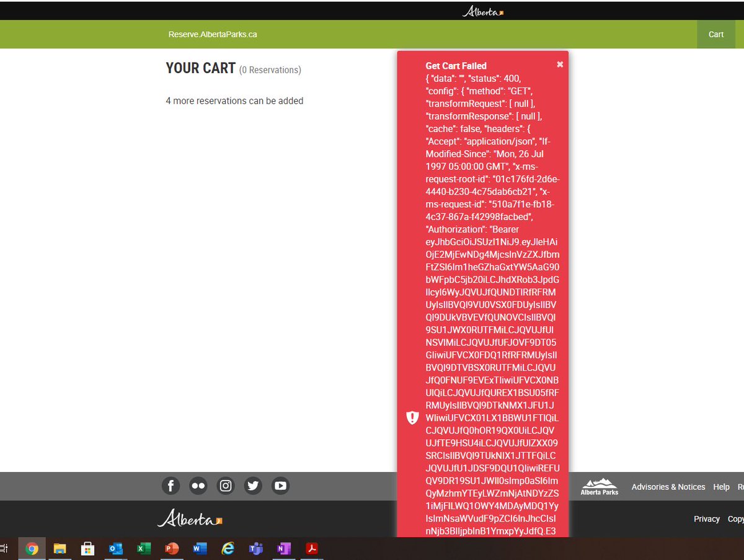Click the 'YOUR CART' heading
Screen dimensions: 744x560
(x=201, y=68)
